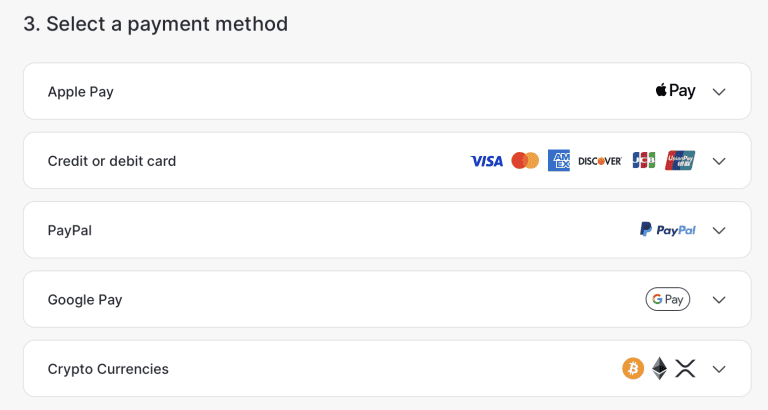Expand the PayPal chevron arrow
The image size is (768, 410).
[719, 230]
